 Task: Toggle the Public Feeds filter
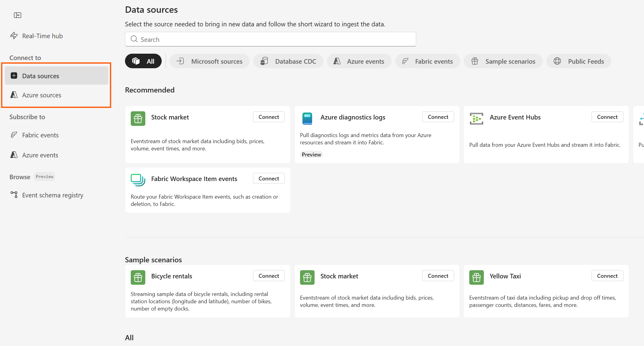pos(578,61)
